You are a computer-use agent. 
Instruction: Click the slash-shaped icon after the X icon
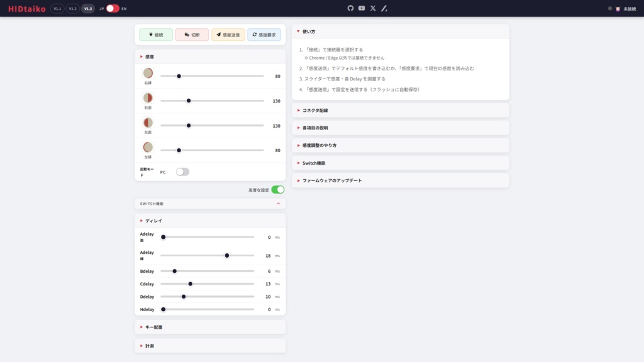384,8
